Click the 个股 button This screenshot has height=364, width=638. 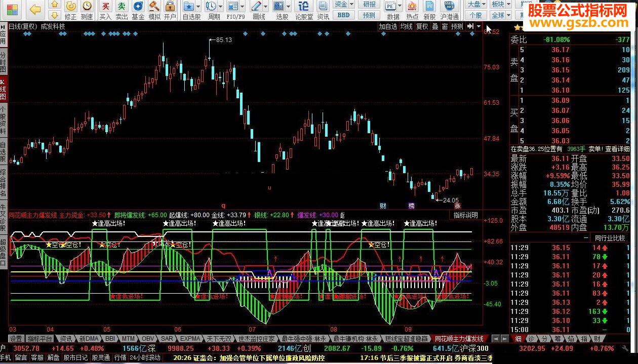pyautogui.click(x=476, y=15)
